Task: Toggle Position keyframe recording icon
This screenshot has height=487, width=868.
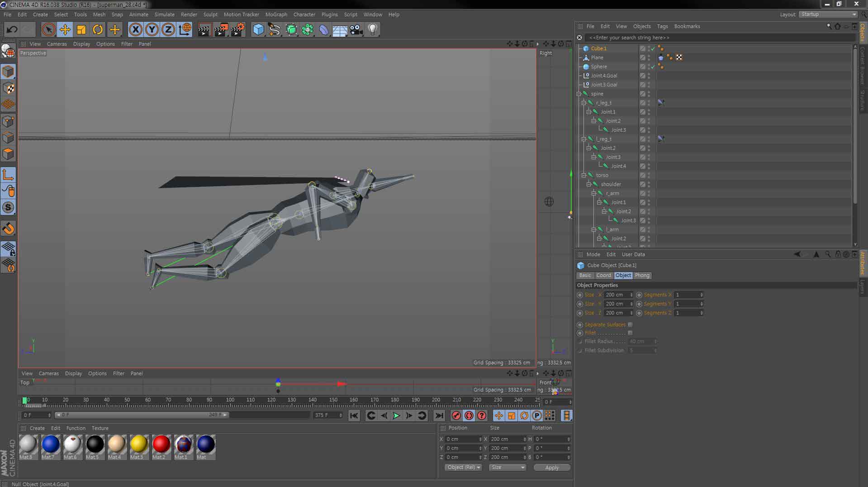Action: [498, 415]
